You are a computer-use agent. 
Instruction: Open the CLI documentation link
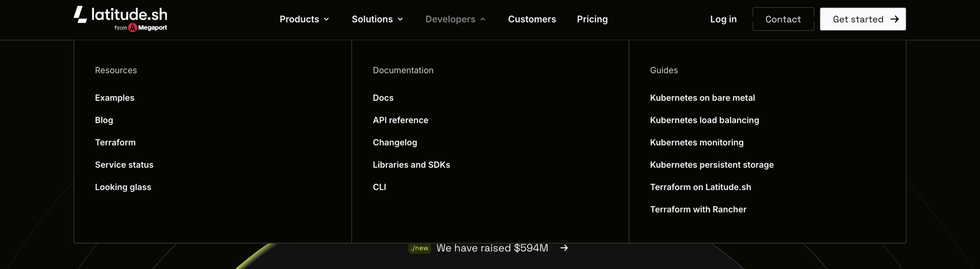[x=379, y=187]
